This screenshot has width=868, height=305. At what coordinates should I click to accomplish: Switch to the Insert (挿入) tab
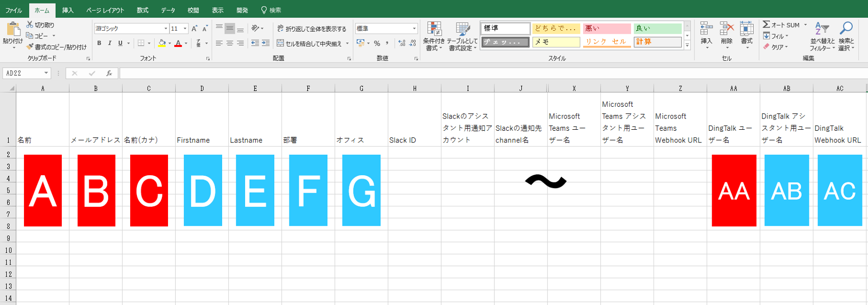[x=68, y=10]
